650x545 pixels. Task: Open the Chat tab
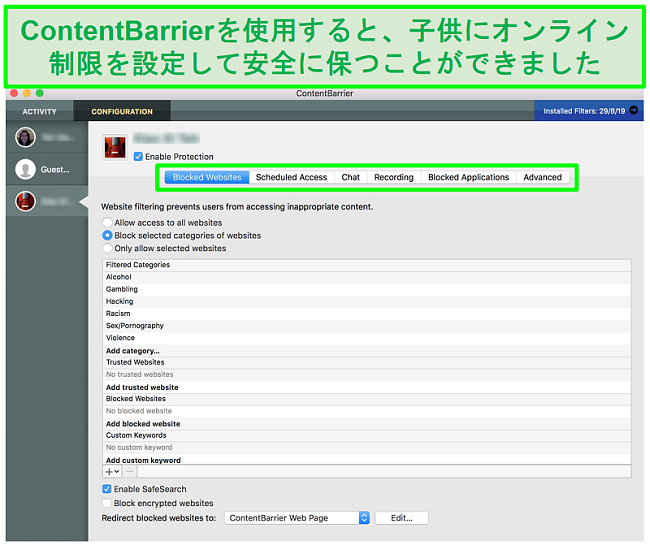coord(351,177)
